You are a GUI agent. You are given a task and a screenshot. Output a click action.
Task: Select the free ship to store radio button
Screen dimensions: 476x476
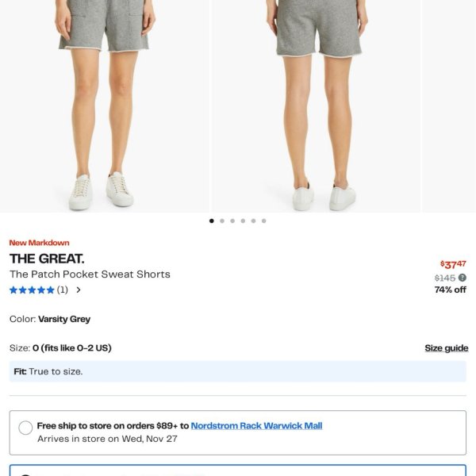[x=25, y=428]
